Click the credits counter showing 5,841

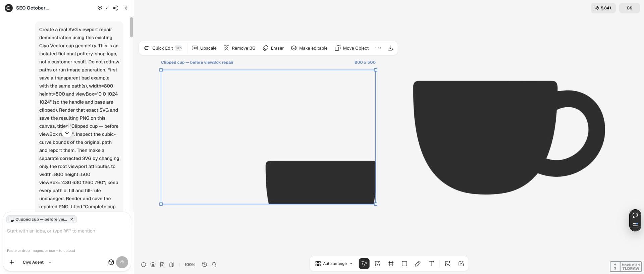(603, 8)
